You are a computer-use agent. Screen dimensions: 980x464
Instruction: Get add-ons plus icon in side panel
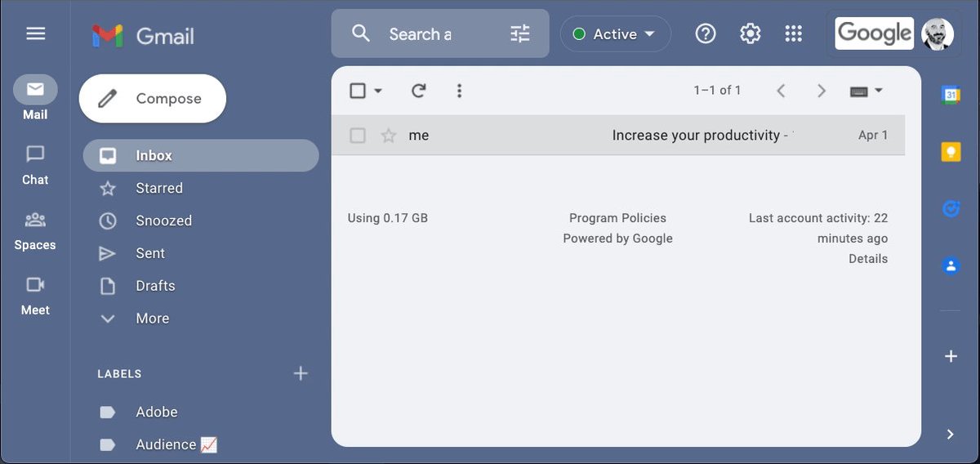[951, 356]
